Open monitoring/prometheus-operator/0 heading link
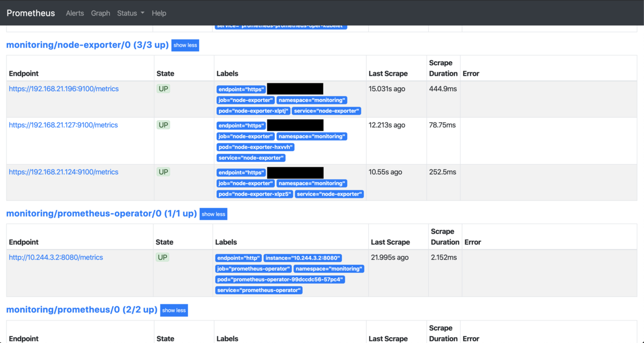644x343 pixels. pyautogui.click(x=101, y=213)
